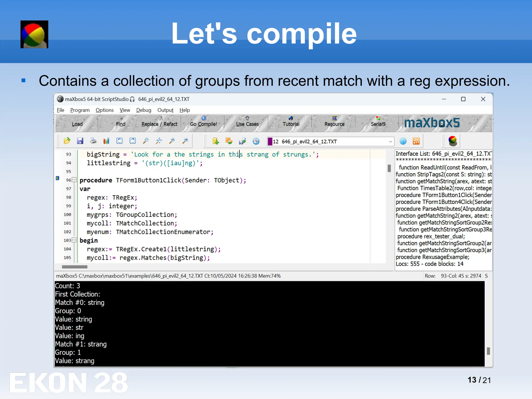Click the redo arrow icon
Viewport: 532px width, 399px height.
click(x=133, y=141)
